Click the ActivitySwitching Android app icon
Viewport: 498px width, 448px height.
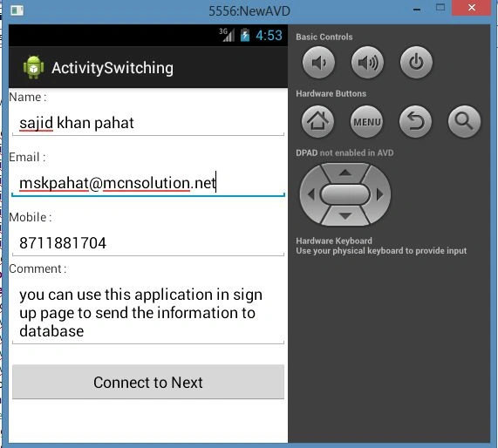[x=34, y=67]
